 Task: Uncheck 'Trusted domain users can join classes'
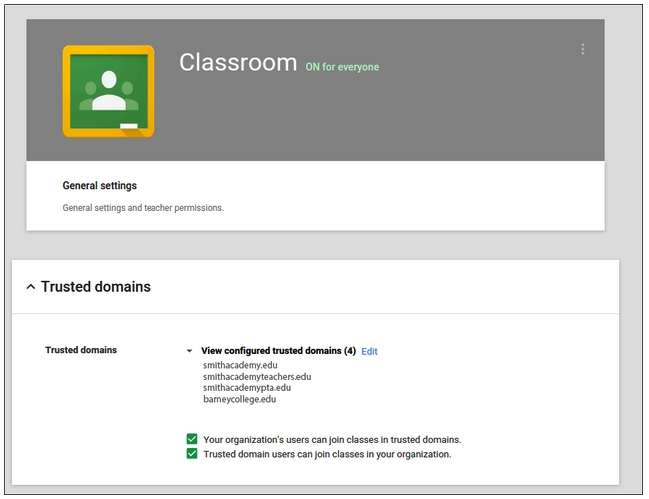pyautogui.click(x=192, y=453)
